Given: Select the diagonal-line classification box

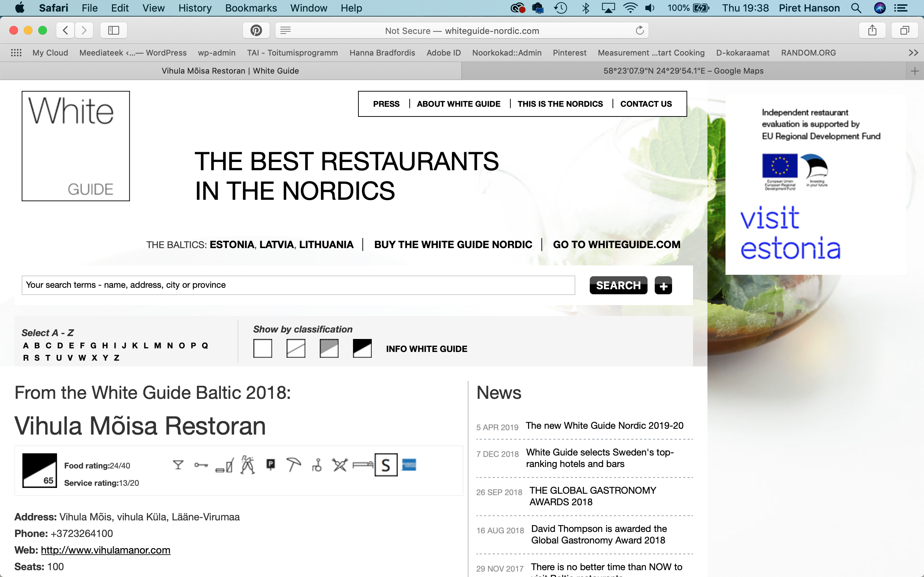Looking at the screenshot, I should pyautogui.click(x=296, y=348).
